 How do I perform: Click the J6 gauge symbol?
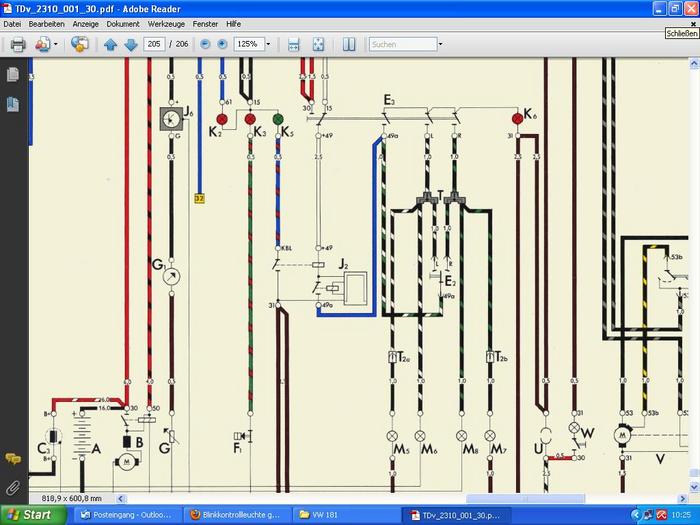(171, 119)
